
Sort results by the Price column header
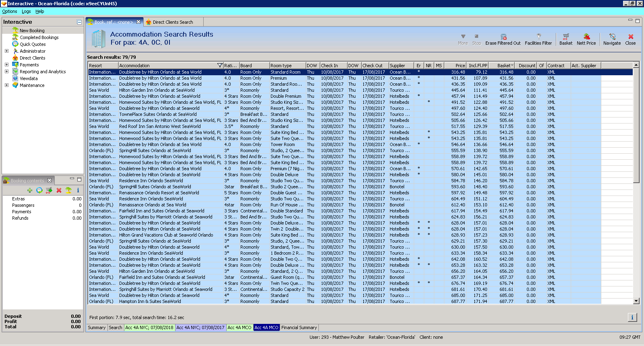click(455, 66)
